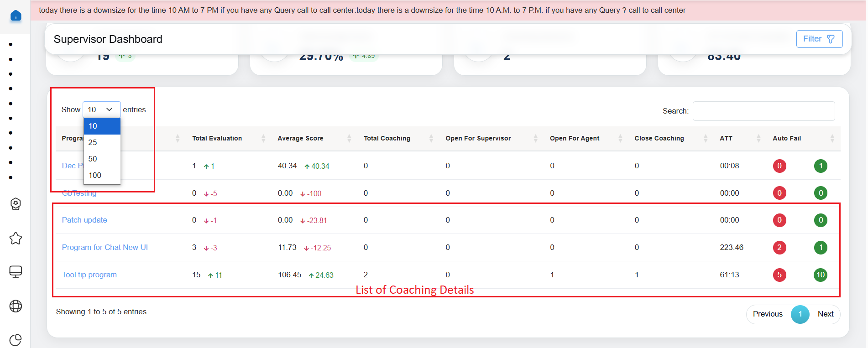Go to page 1 in pagination
868x348 pixels.
(800, 314)
